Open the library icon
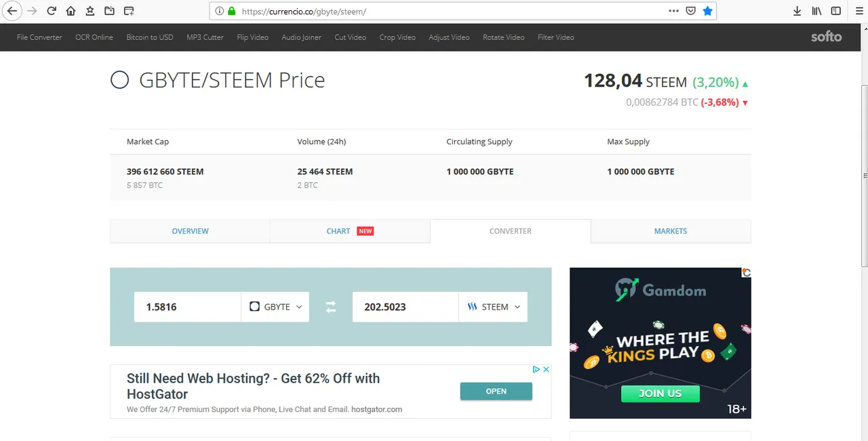The image size is (868, 441). 817,11
